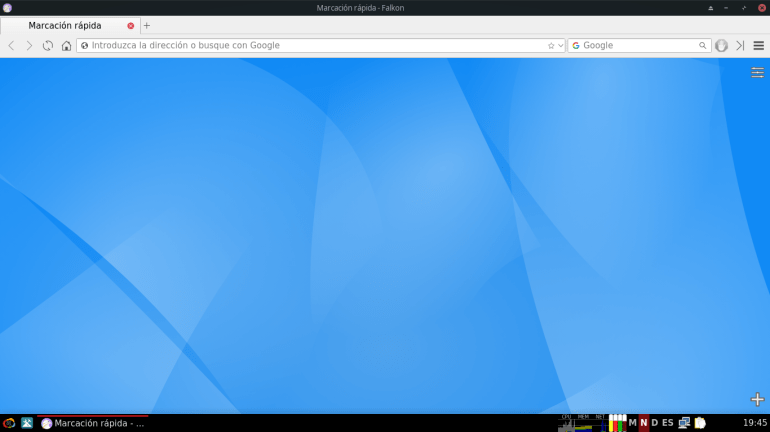Click the Back navigation arrow
The image size is (770, 432).
[11, 46]
